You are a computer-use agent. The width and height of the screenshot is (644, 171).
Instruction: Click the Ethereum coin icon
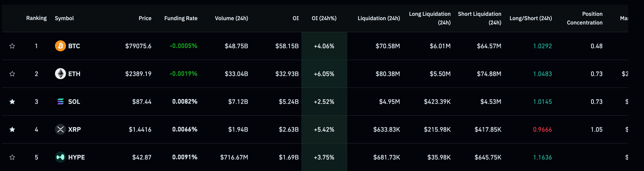(x=60, y=74)
